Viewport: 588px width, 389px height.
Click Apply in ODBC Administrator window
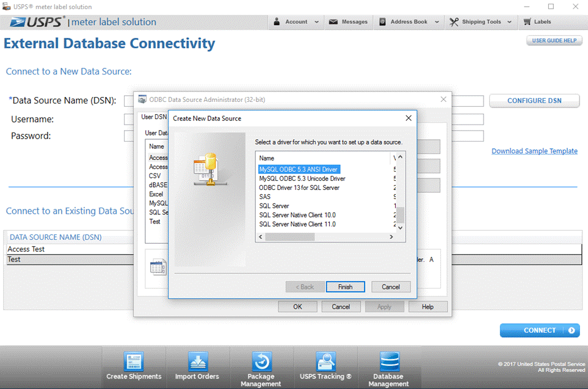coord(385,307)
